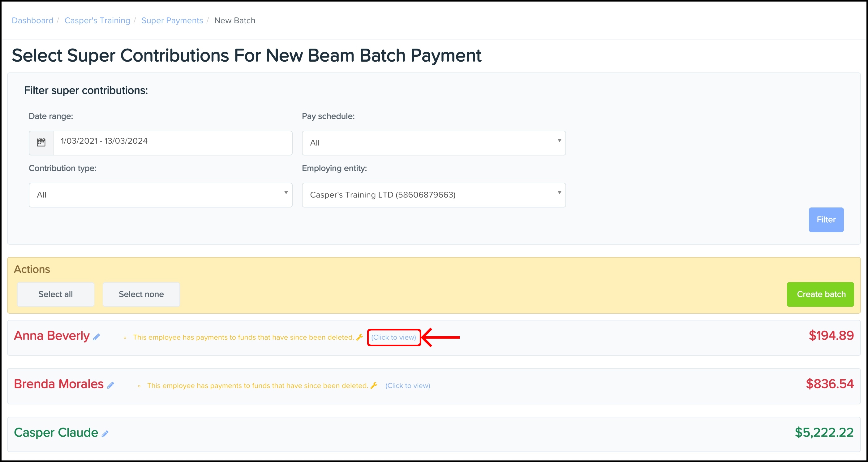
Task: Click the wrench icon in Brenda Morales's row
Action: click(x=374, y=385)
